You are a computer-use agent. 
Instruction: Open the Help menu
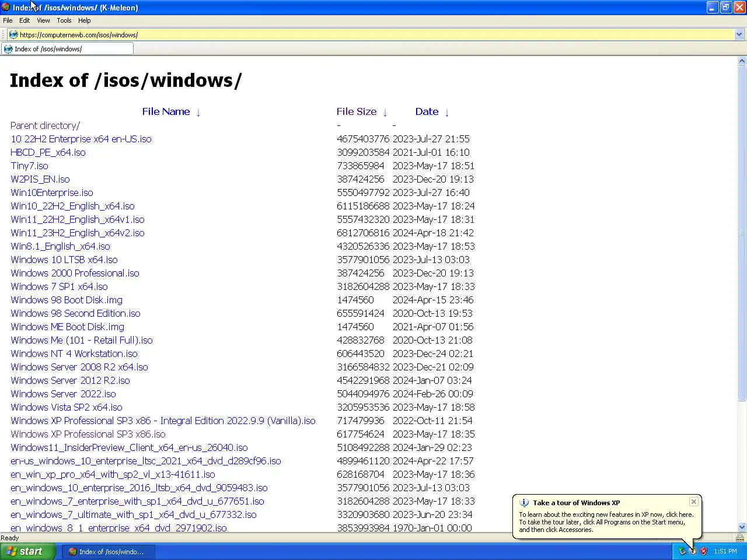[x=85, y=20]
